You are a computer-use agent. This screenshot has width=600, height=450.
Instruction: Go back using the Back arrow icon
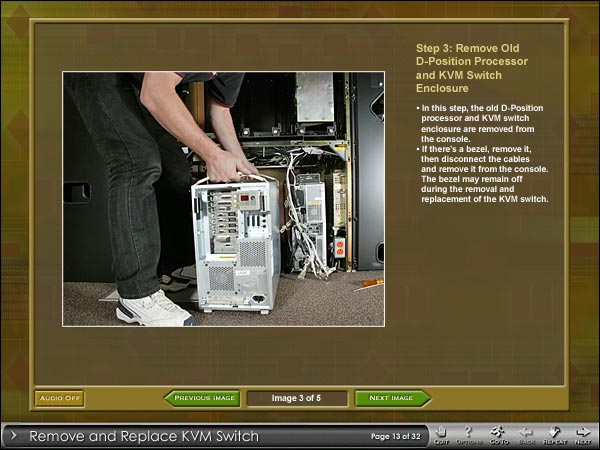[x=526, y=433]
